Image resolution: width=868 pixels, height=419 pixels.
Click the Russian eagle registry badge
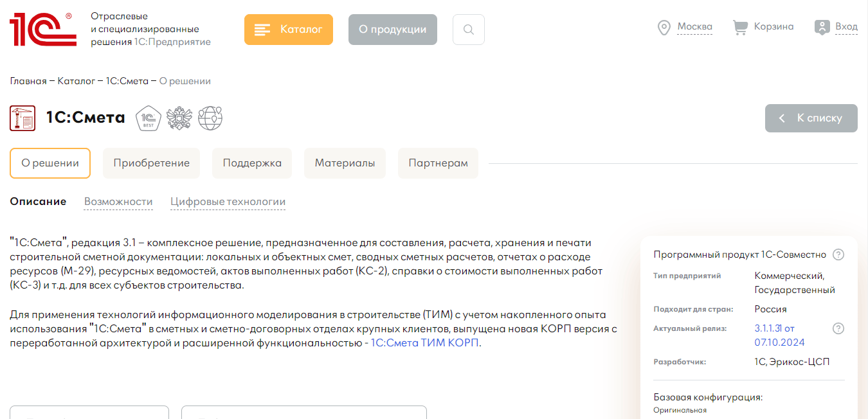179,118
